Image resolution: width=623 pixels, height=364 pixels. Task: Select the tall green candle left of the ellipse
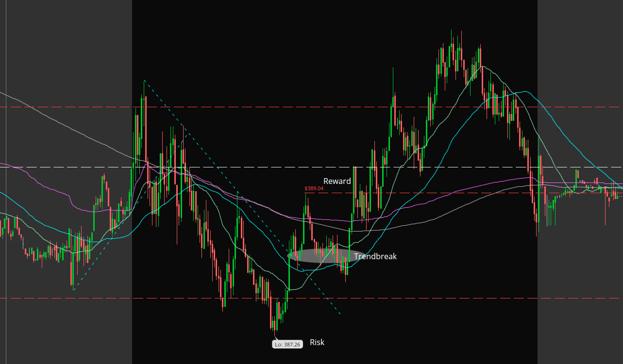coord(289,272)
